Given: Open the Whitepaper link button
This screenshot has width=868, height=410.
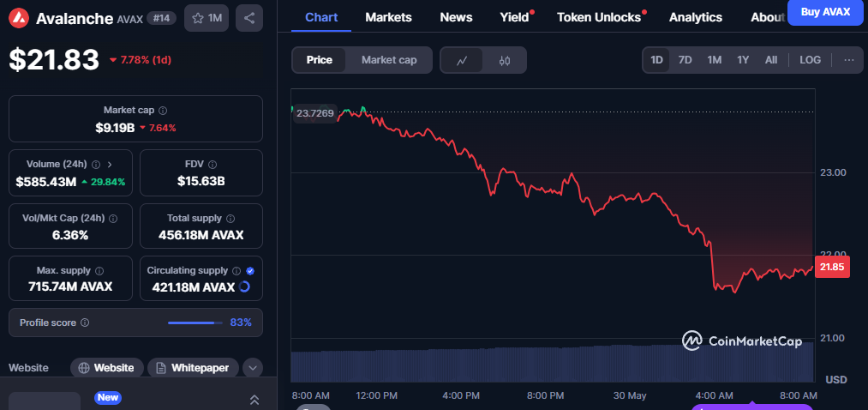Looking at the screenshot, I should point(193,368).
